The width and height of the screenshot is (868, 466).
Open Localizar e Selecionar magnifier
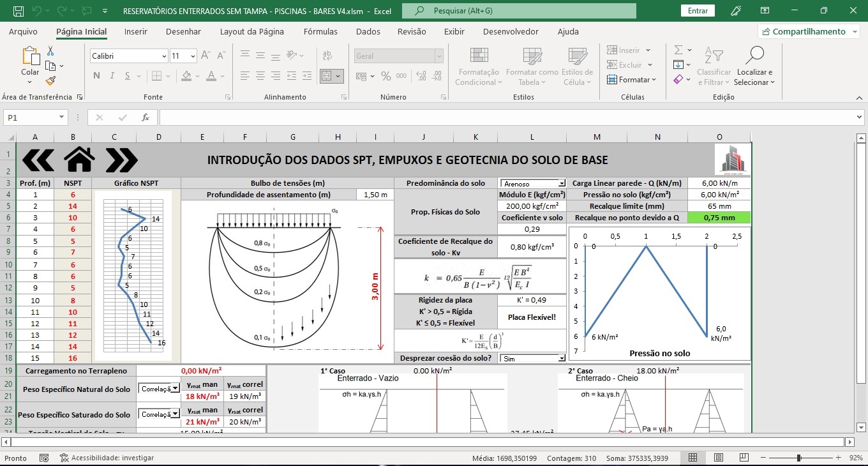click(x=754, y=56)
